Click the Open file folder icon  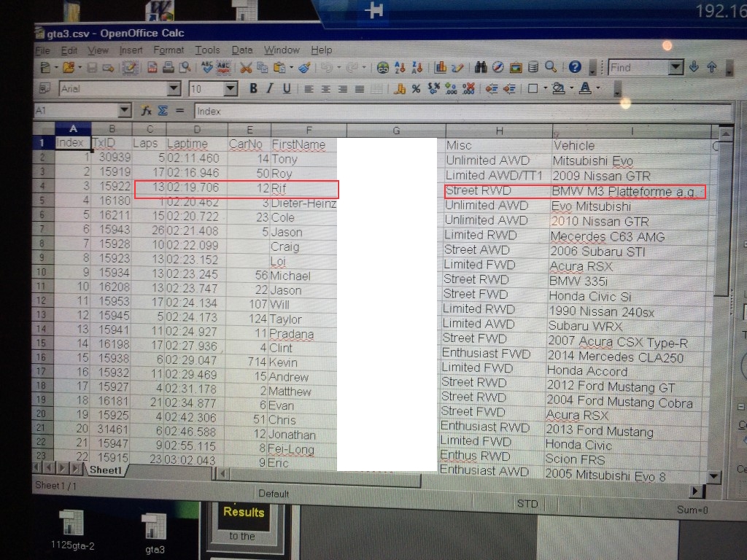pos(69,68)
